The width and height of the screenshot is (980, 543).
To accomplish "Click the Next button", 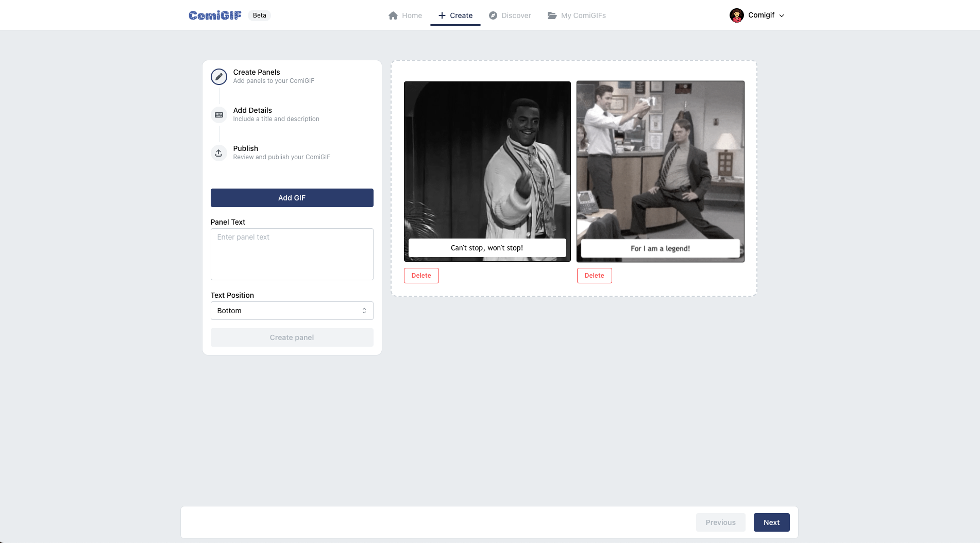I will [x=771, y=522].
